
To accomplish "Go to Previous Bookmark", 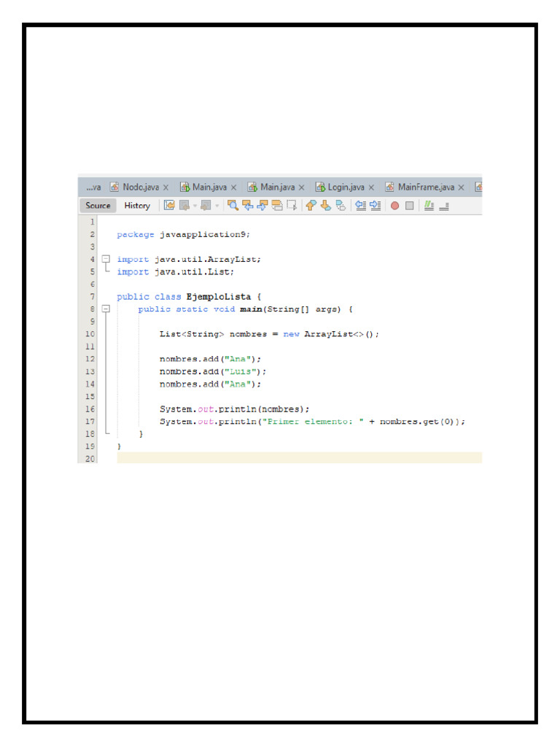I will [x=311, y=206].
